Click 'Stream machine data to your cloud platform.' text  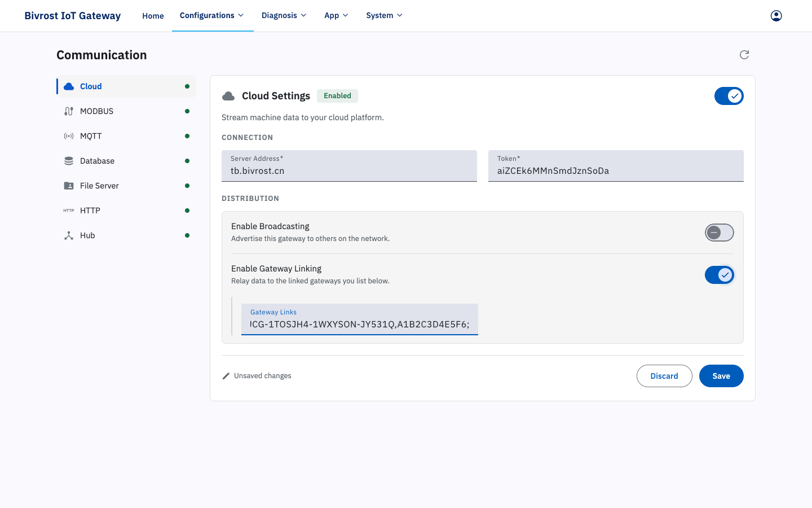pyautogui.click(x=303, y=117)
